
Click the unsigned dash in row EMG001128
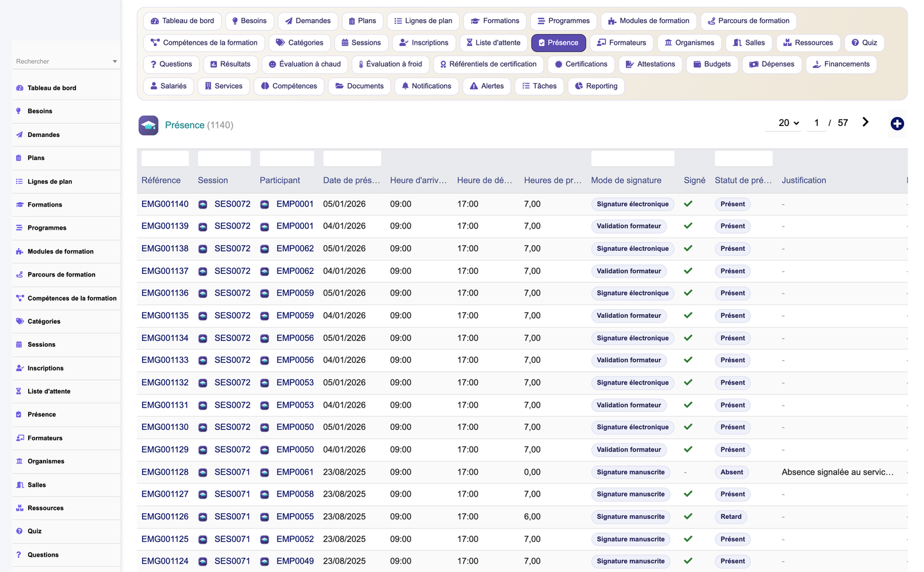685,472
